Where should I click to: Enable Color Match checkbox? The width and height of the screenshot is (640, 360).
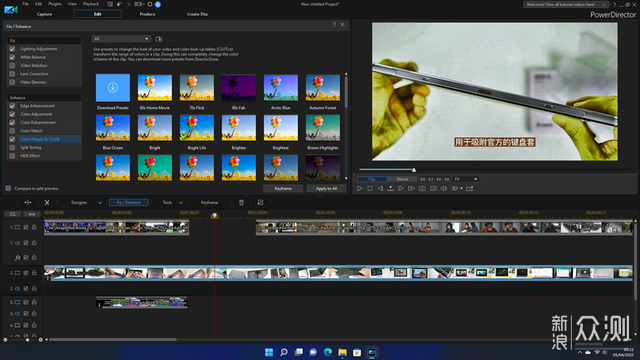tap(12, 131)
